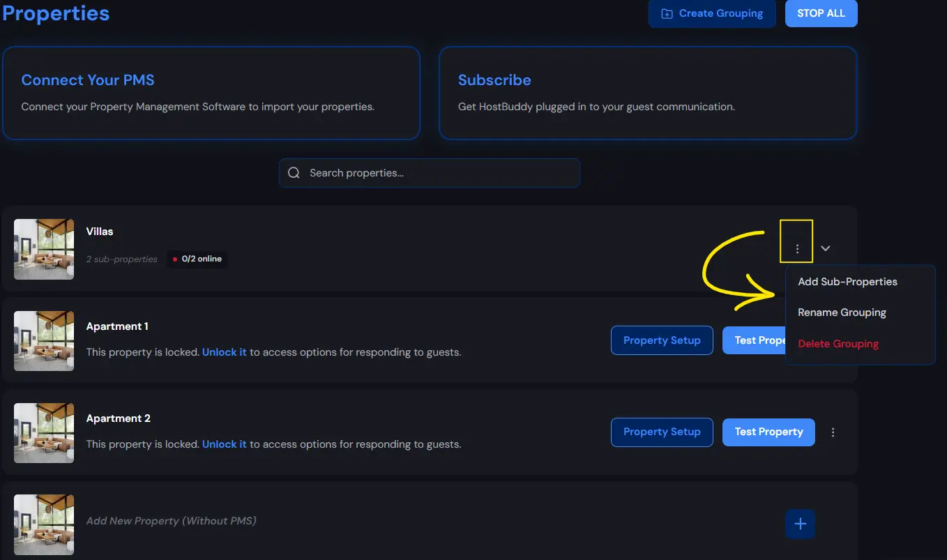Select Delete Grouping from the dropdown
This screenshot has width=947, height=560.
838,343
